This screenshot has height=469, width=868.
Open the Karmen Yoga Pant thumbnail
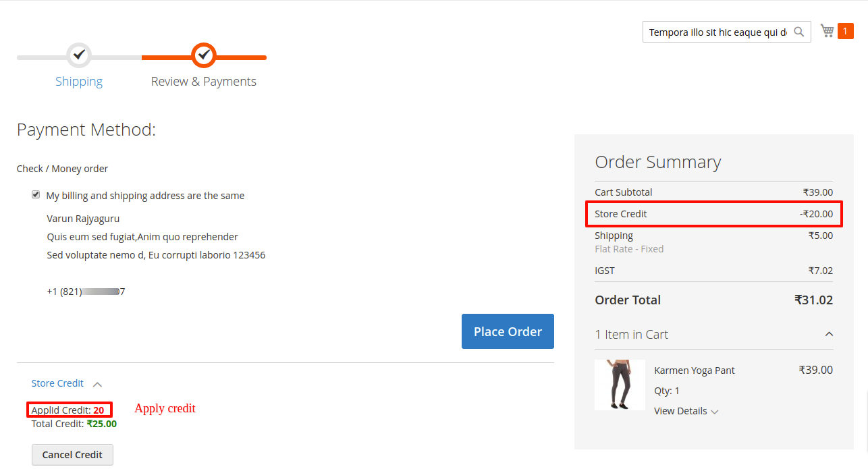click(x=620, y=385)
